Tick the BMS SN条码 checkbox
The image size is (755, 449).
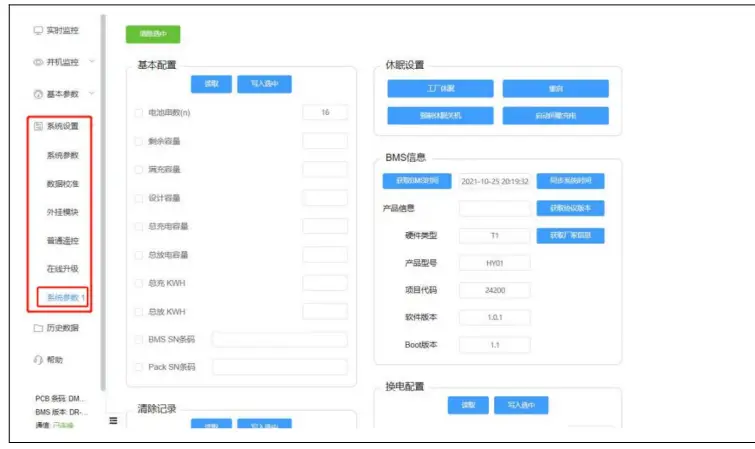point(139,340)
